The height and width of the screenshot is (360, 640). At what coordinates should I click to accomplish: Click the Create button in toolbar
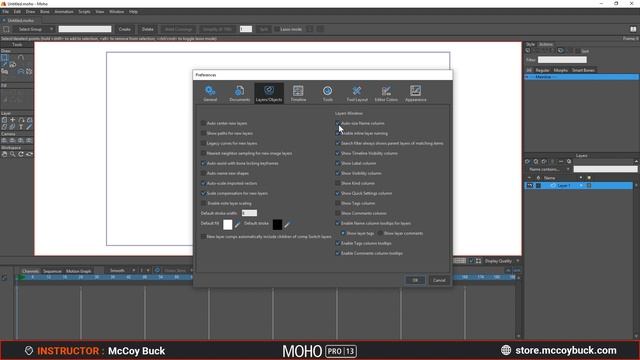coord(124,29)
